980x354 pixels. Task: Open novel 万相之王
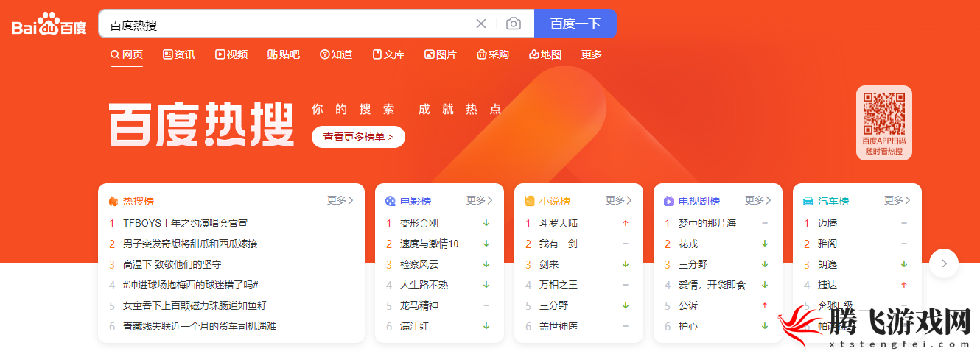559,285
